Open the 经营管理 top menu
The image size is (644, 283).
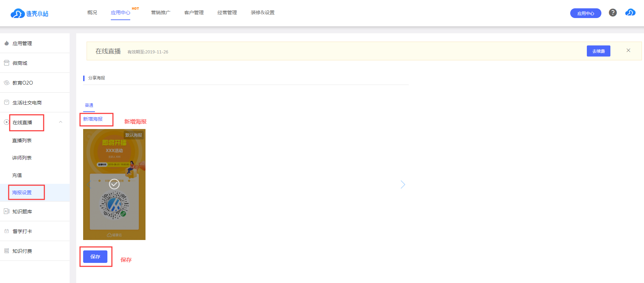click(227, 12)
